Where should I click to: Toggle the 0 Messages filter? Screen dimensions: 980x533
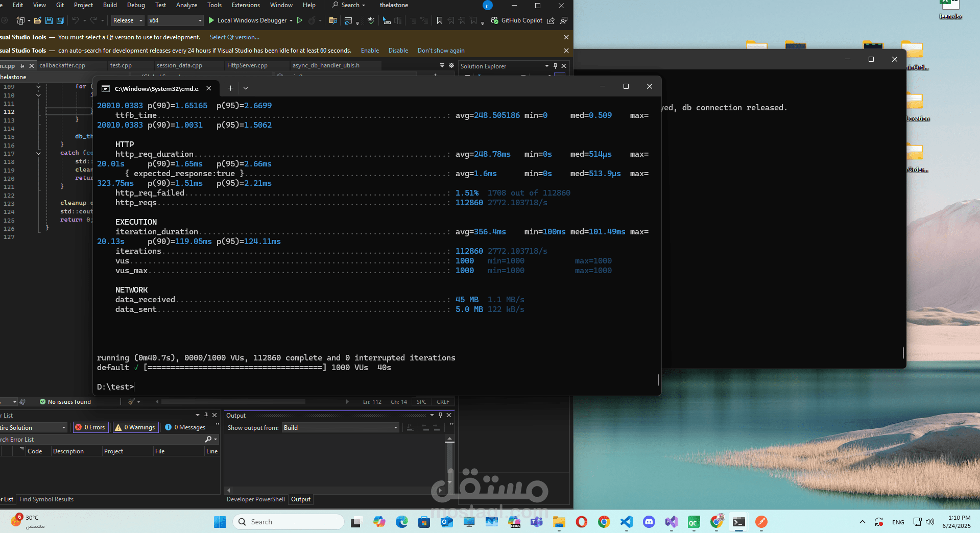click(x=185, y=427)
